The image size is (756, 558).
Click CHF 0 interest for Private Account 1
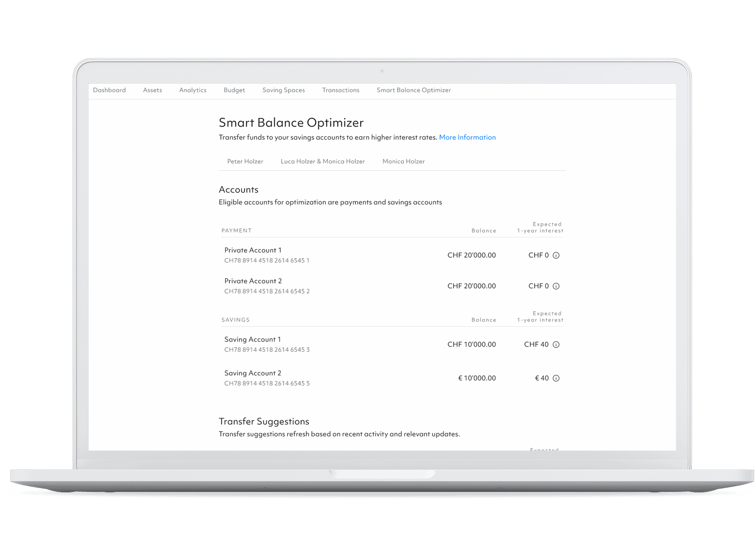tap(538, 255)
